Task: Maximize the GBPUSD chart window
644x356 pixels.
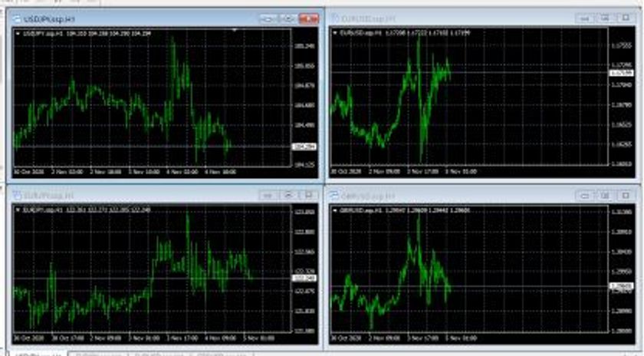Action: pyautogui.click(x=605, y=196)
